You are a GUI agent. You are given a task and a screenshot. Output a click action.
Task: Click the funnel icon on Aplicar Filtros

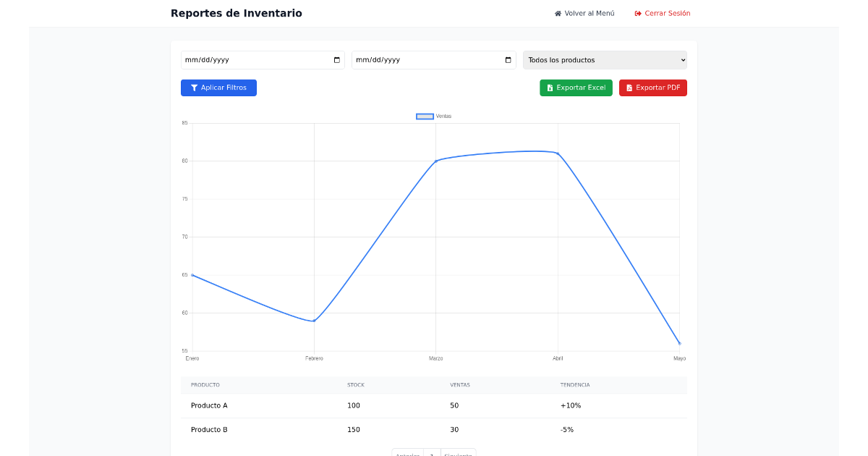tap(194, 88)
